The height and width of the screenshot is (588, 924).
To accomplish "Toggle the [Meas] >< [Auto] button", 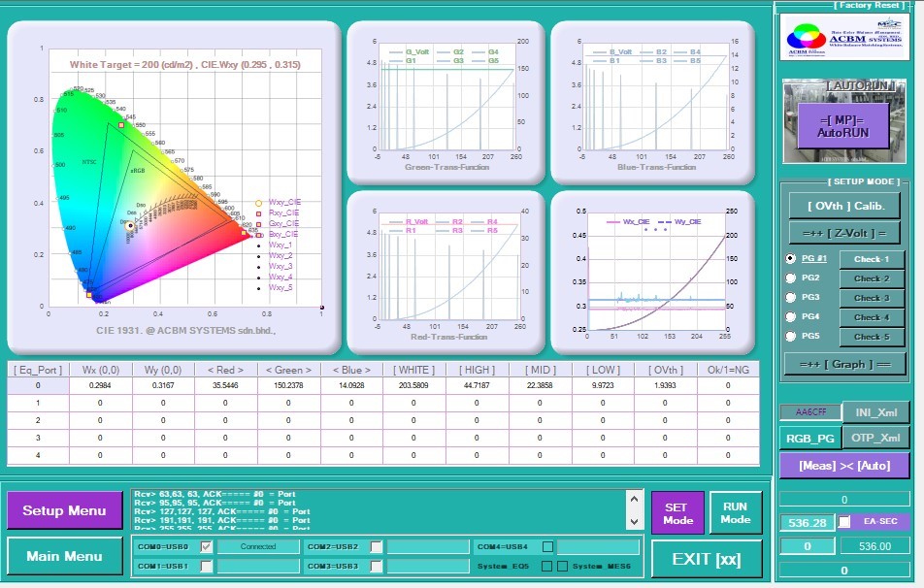I will (x=844, y=466).
